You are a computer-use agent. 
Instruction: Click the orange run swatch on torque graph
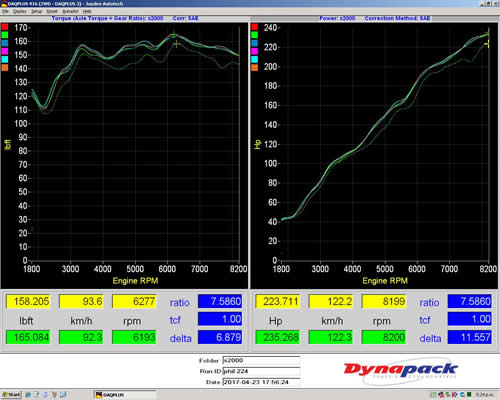(5, 67)
